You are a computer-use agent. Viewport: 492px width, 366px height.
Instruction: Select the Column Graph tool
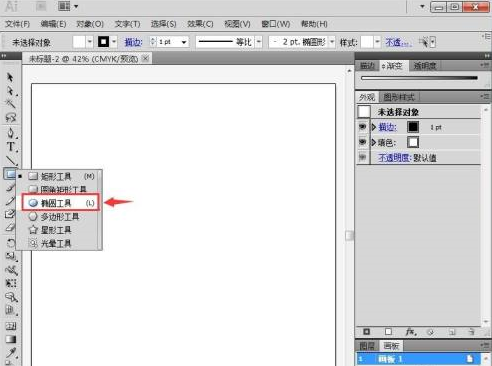click(10, 310)
